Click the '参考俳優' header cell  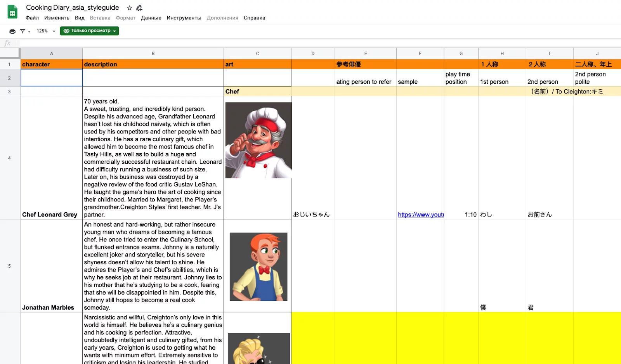coord(365,64)
